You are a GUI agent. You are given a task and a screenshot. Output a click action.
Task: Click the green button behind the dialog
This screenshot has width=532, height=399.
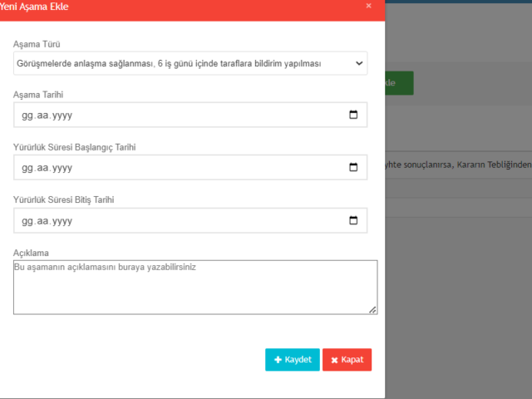[399, 83]
